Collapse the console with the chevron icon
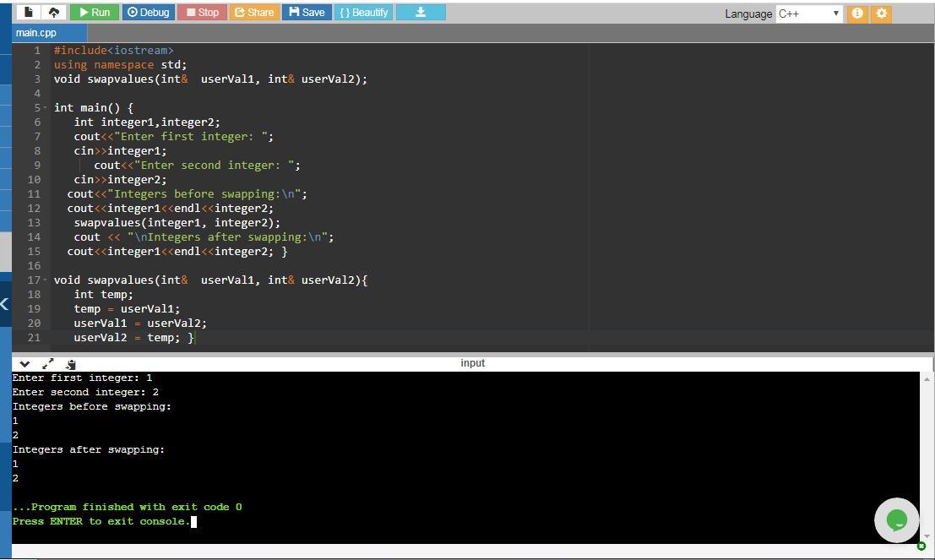 pos(24,363)
